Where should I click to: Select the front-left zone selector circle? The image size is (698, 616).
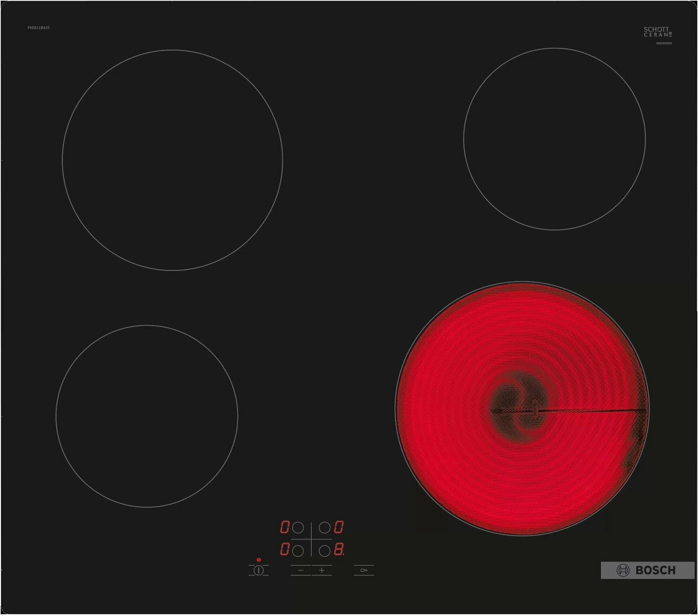pos(297,551)
